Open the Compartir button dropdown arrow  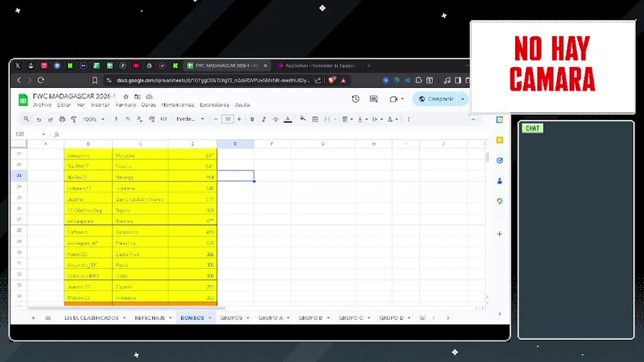click(x=462, y=99)
